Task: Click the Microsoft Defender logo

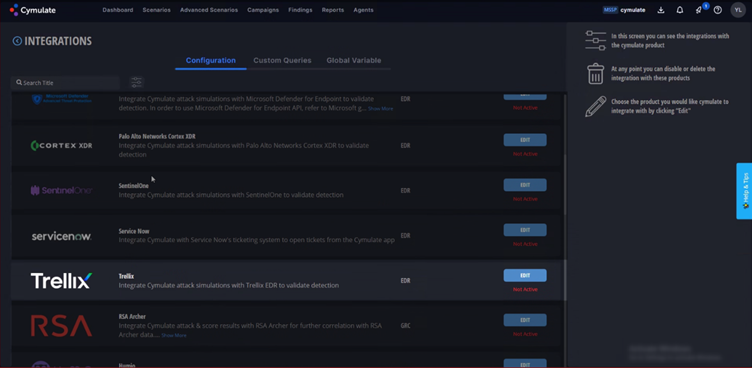Action: click(61, 99)
